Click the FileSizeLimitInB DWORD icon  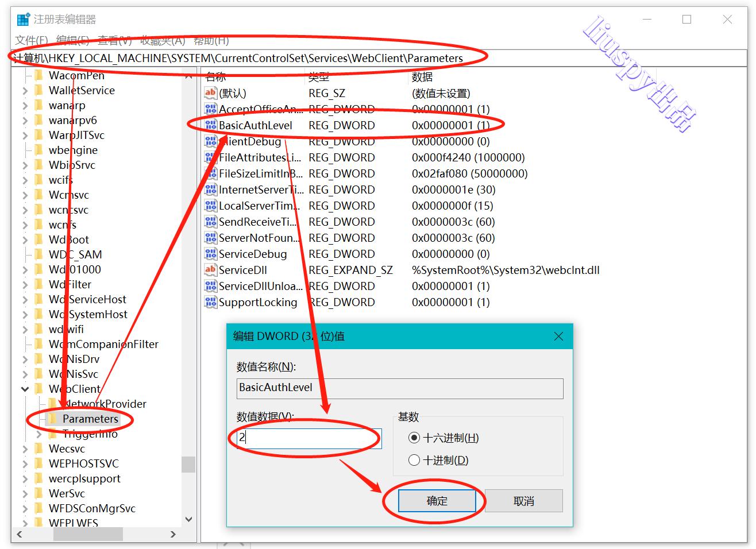[x=210, y=173]
